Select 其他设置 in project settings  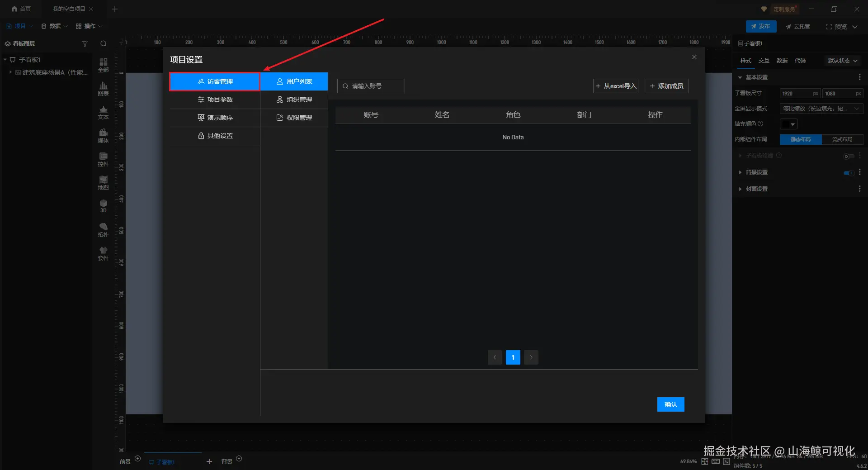tap(215, 136)
